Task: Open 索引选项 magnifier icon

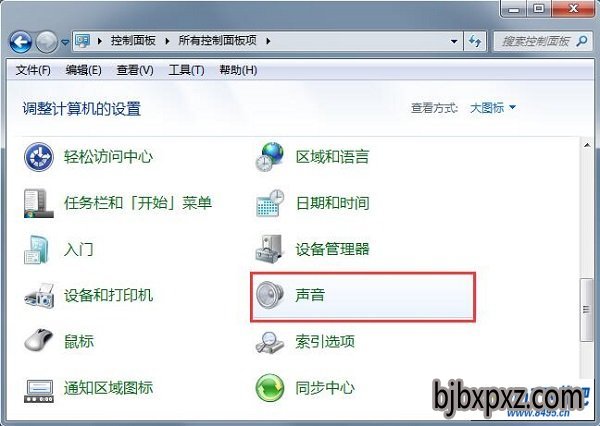Action: pyautogui.click(x=270, y=341)
